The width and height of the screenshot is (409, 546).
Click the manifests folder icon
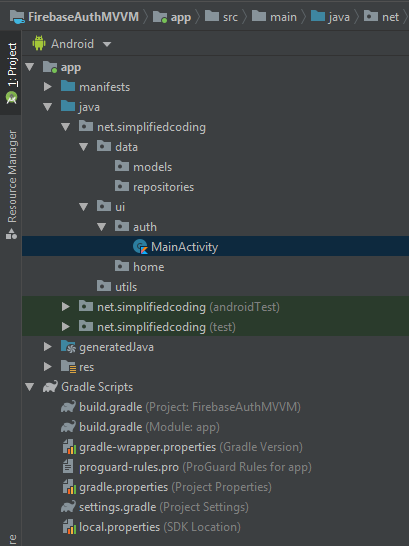[68, 86]
